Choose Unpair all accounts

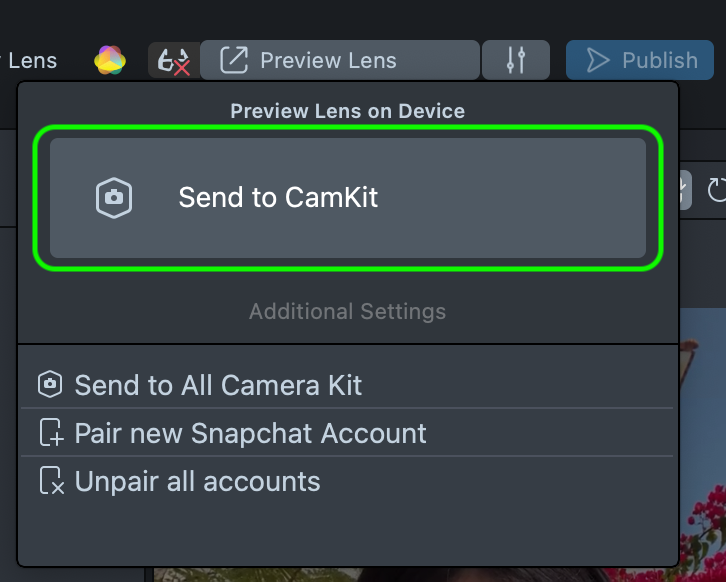[197, 481]
